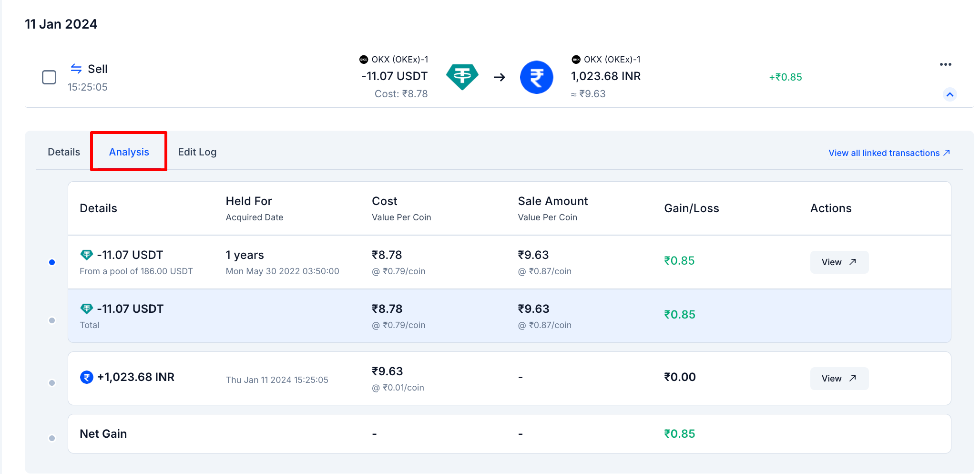The width and height of the screenshot is (980, 474).
Task: Click the small rupee icon beside +1,023.68 INR
Action: [x=86, y=377]
